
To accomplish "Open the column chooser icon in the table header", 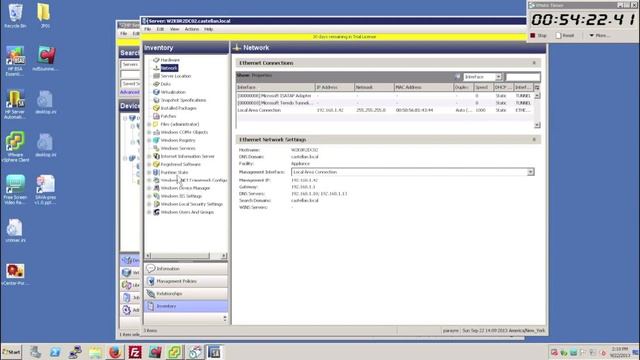I will [537, 87].
